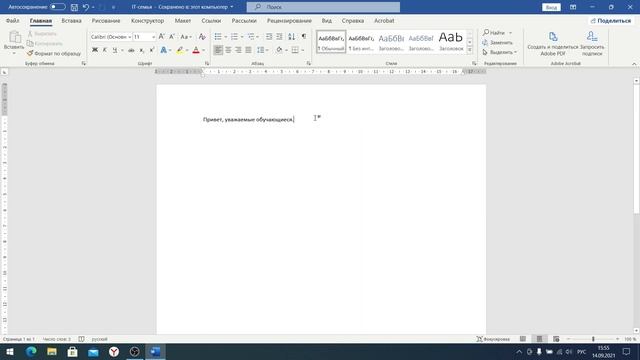Click Создать и поделиться Adobe PDF

pyautogui.click(x=553, y=44)
